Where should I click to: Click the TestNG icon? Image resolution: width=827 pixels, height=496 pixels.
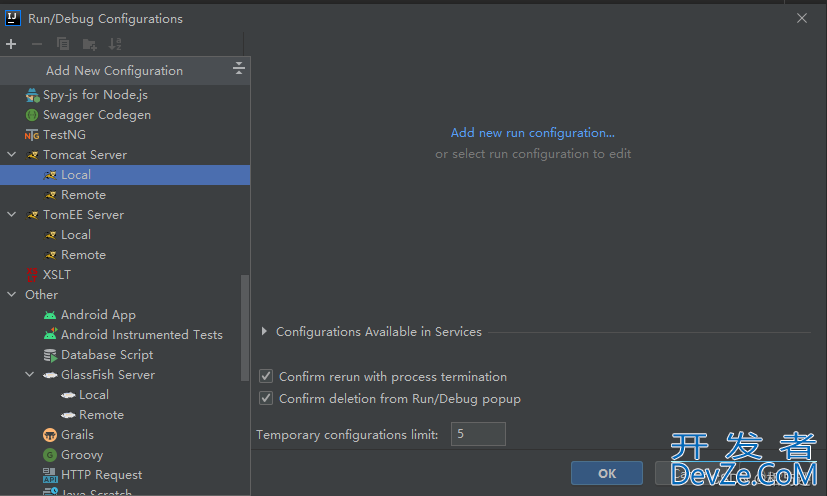[32, 135]
